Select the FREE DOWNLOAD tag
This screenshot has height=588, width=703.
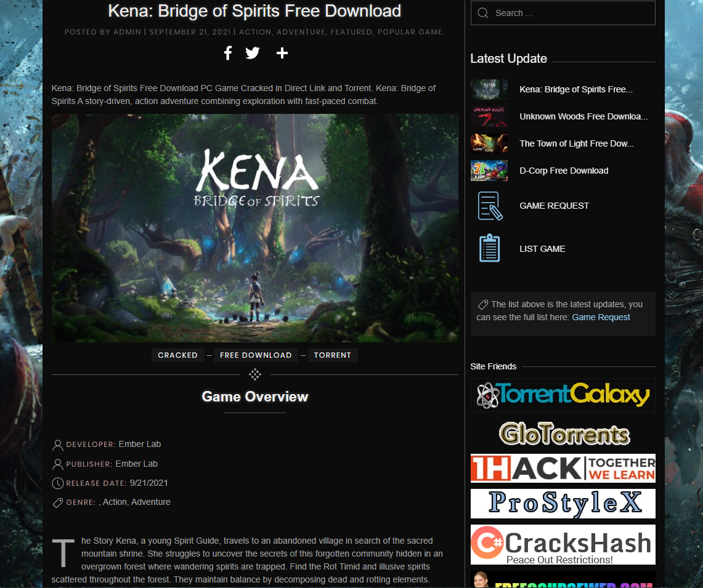pos(256,355)
